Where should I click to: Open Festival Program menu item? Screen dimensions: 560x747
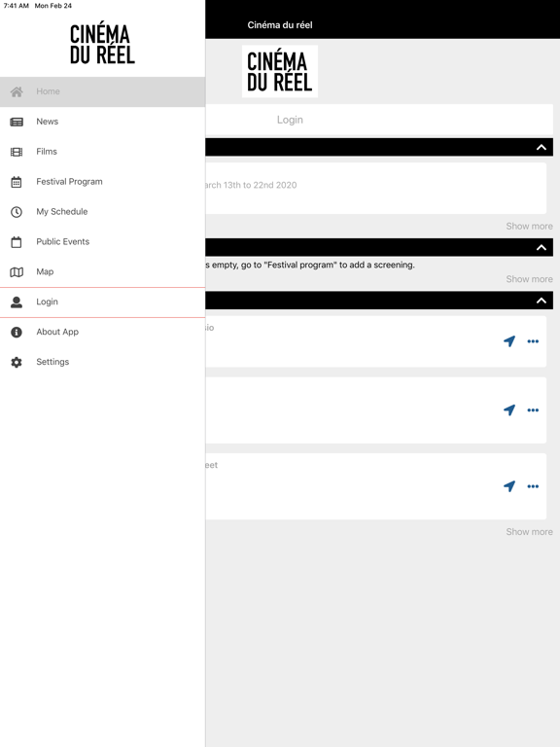[102, 182]
